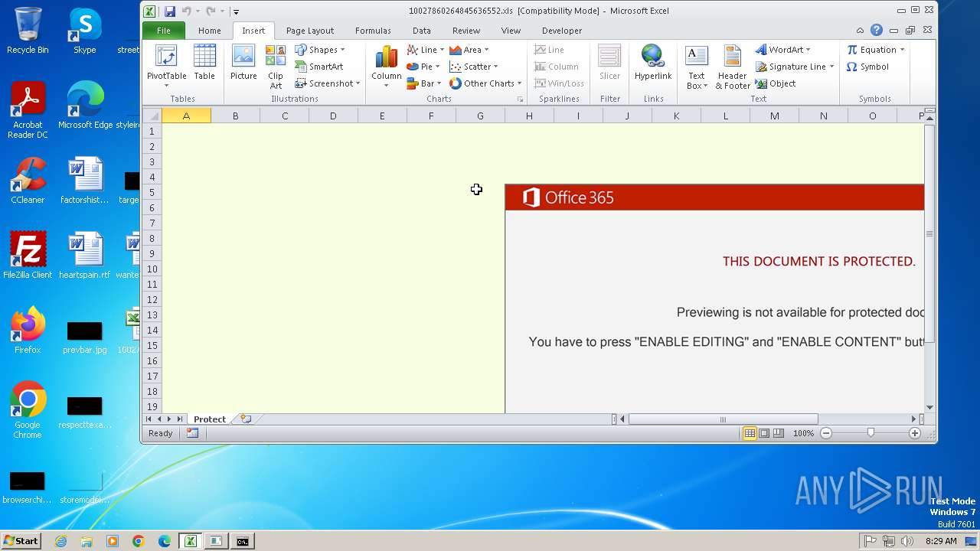Launch Google Chrome from desktop
This screenshot has height=551, width=980.
point(28,409)
